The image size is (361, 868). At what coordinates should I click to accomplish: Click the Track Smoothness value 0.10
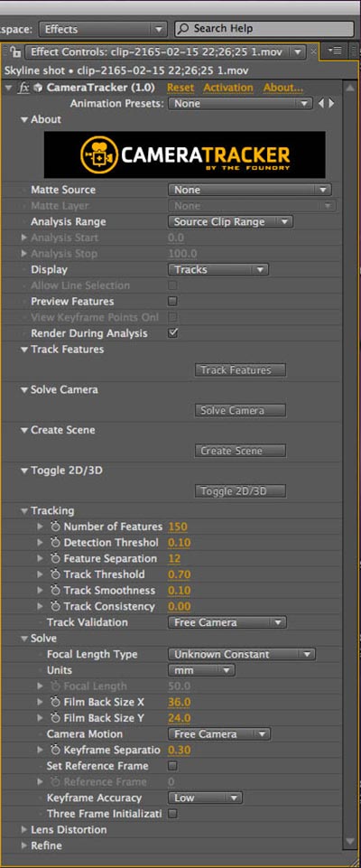click(x=179, y=591)
